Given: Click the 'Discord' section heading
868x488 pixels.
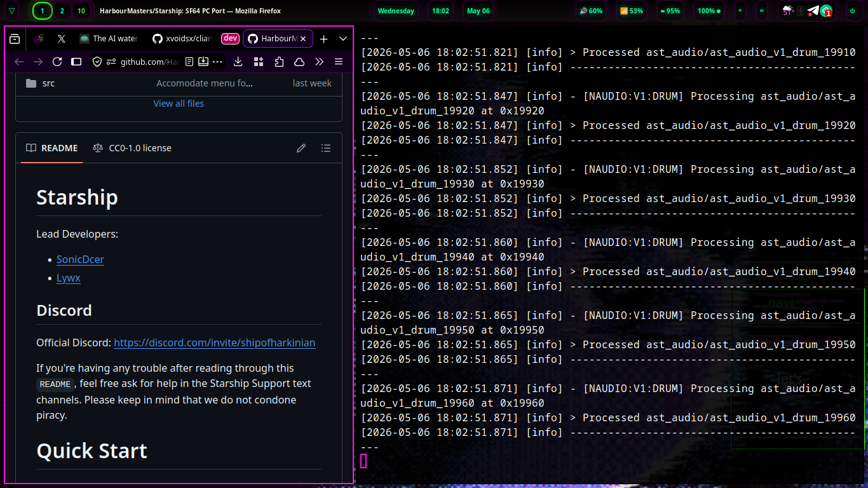Looking at the screenshot, I should (64, 310).
